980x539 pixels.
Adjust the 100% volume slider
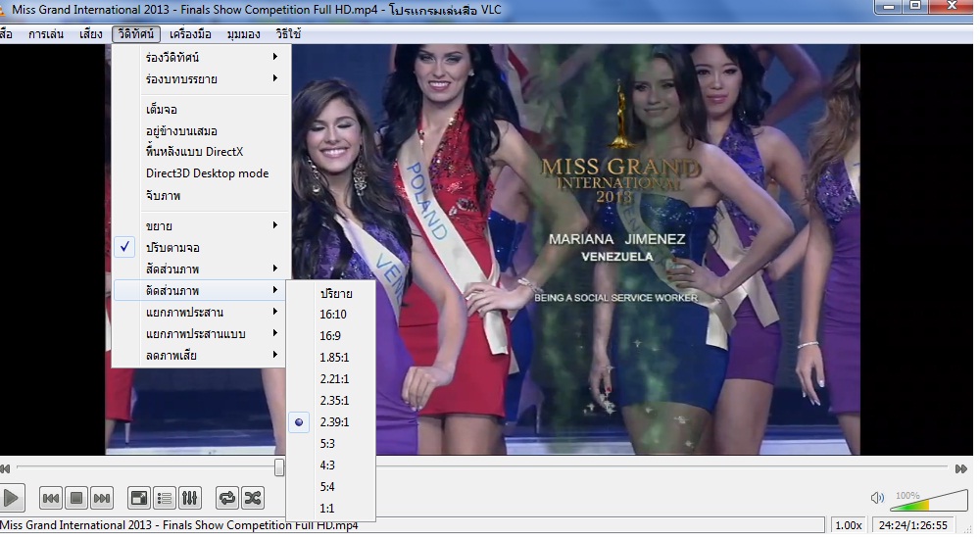point(929,500)
